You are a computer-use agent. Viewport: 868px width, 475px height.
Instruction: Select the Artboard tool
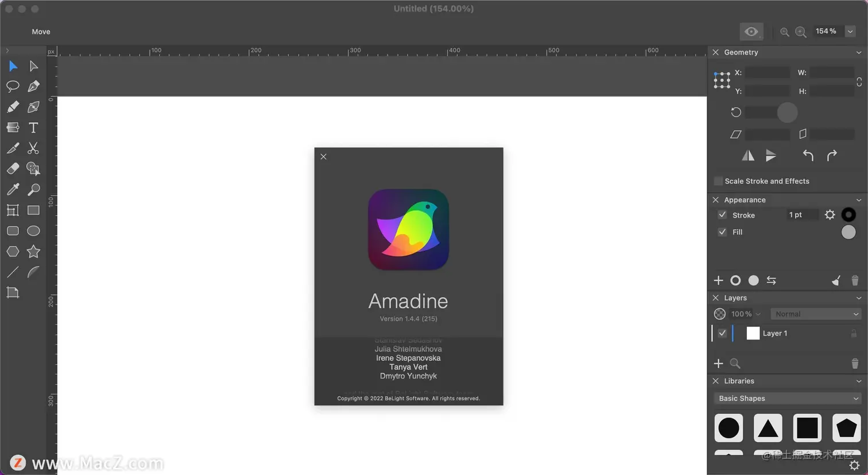coord(13,293)
